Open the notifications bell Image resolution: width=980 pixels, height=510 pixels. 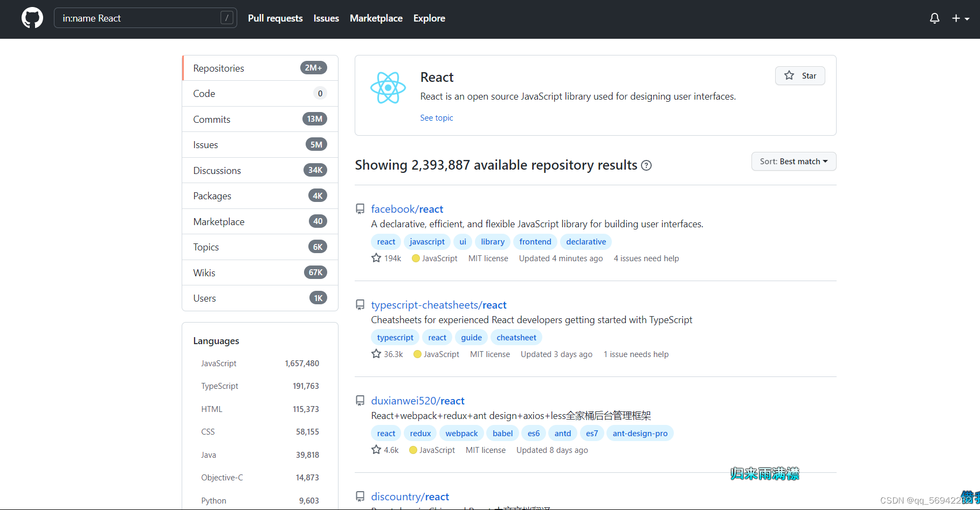[935, 18]
